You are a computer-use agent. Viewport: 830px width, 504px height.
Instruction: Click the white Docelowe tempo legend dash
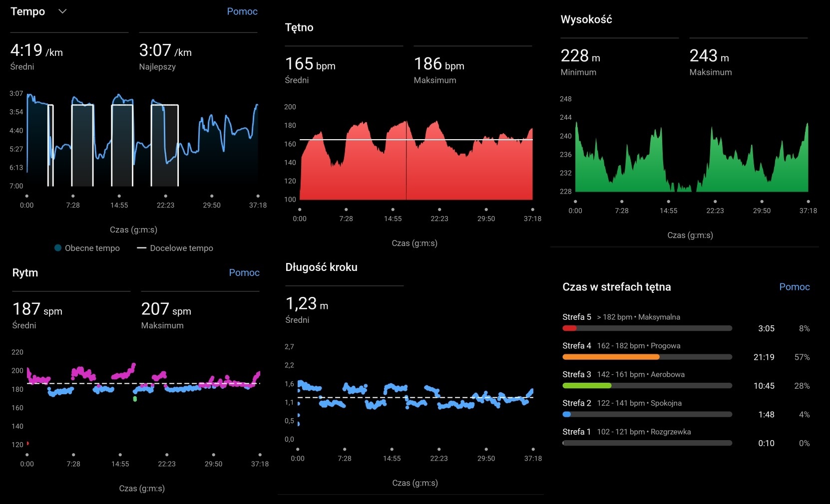(x=141, y=248)
